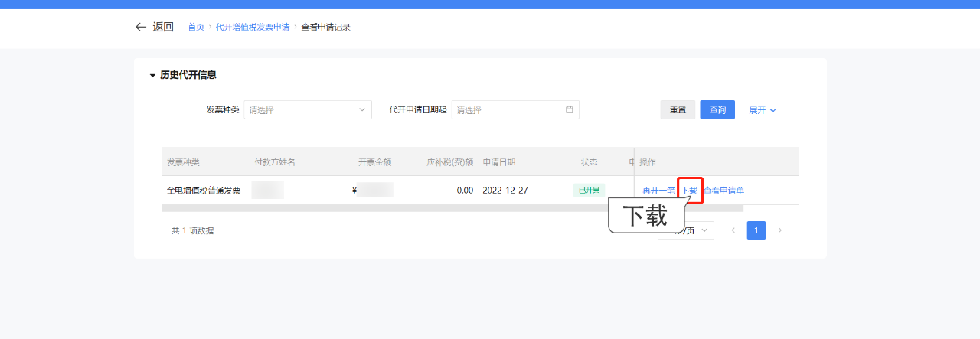
Task: Click the back arrow icon
Action: [140, 27]
